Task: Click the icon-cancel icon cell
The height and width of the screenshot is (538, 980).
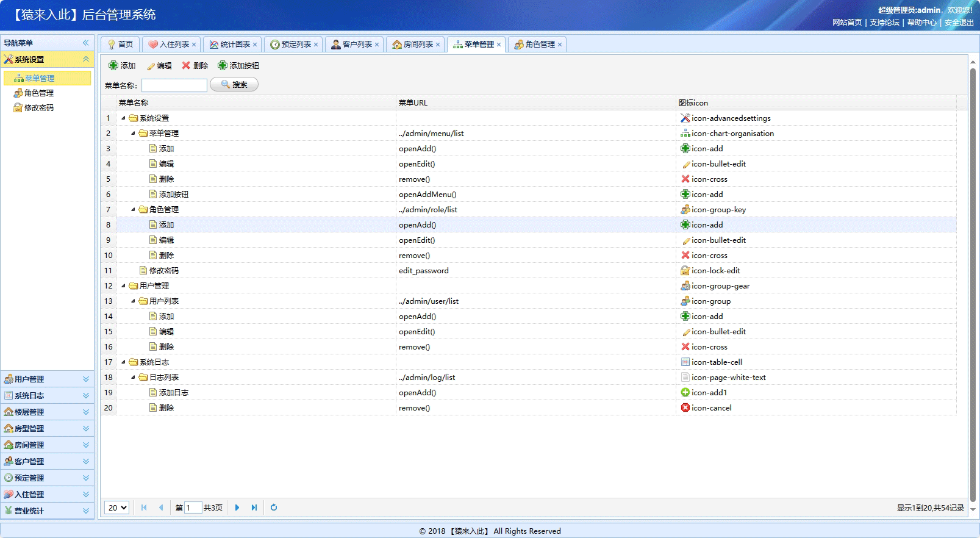Action: pos(816,407)
